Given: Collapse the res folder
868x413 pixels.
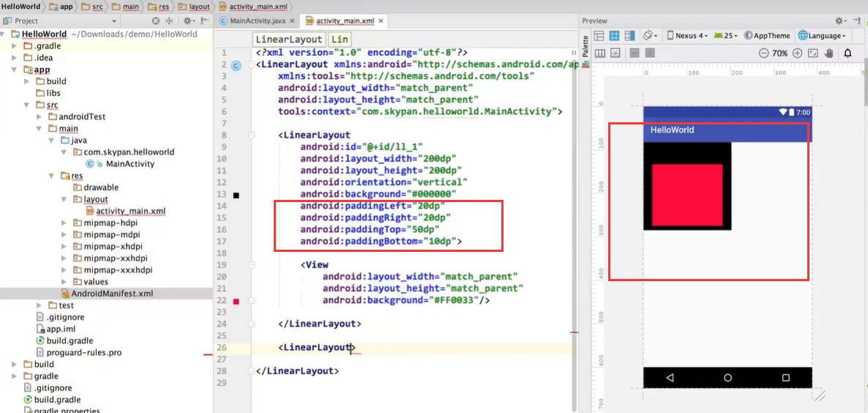Looking at the screenshot, I should tap(51, 176).
